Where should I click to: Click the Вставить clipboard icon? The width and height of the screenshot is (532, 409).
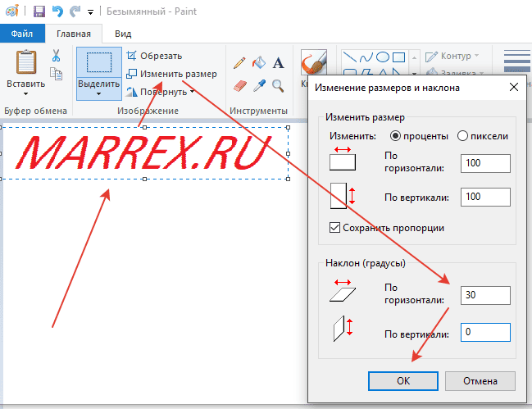pyautogui.click(x=26, y=62)
